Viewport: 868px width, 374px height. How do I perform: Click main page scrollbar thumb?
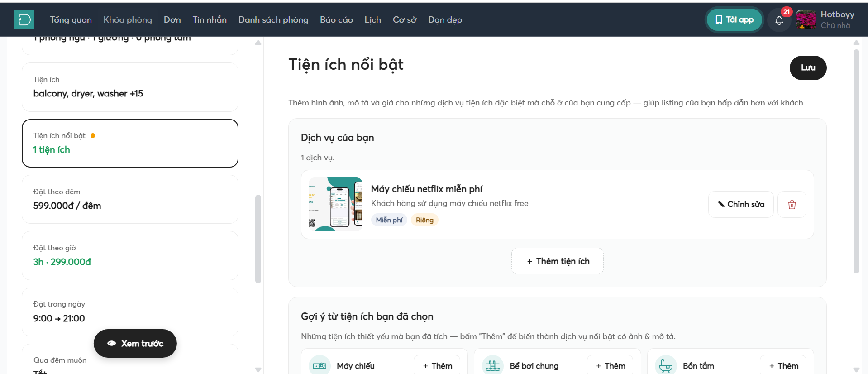point(856,161)
